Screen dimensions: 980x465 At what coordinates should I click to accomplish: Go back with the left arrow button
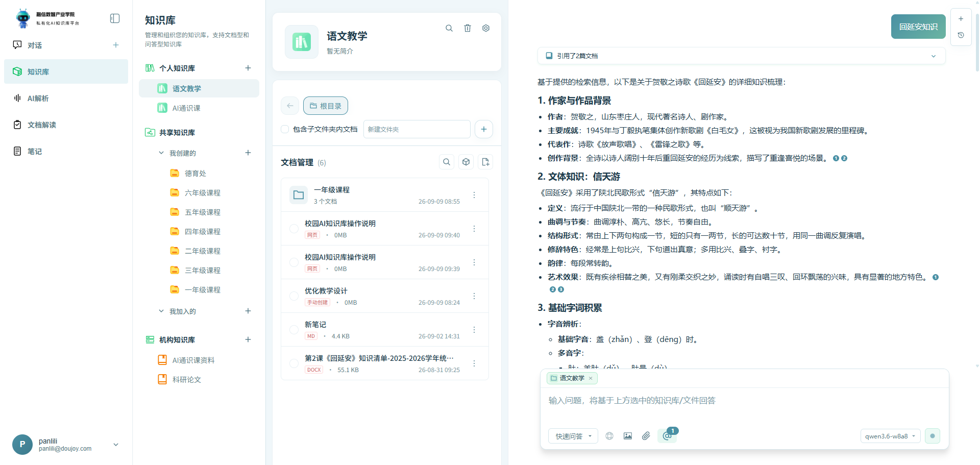pyautogui.click(x=290, y=106)
